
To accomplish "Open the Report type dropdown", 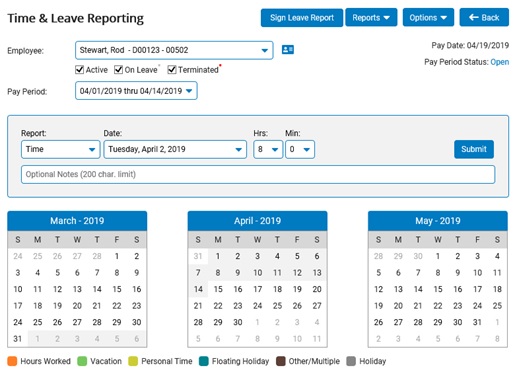I will click(61, 149).
